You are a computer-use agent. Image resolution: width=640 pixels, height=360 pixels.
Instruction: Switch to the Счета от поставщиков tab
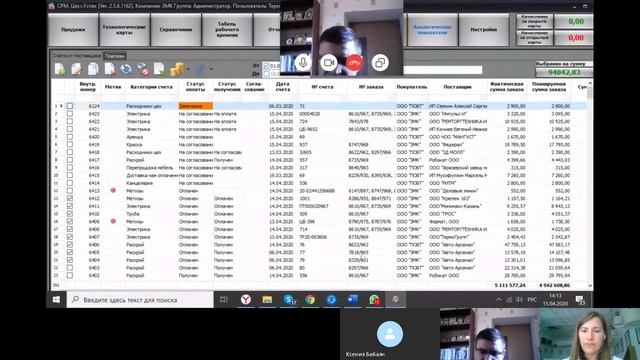(77, 56)
